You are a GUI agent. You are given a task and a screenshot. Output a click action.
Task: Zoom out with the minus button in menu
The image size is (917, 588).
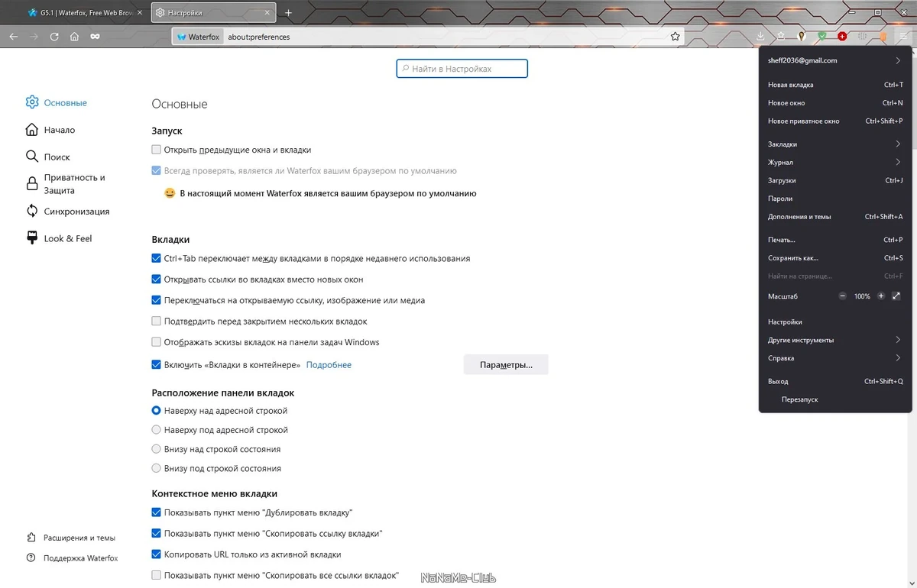pos(842,296)
